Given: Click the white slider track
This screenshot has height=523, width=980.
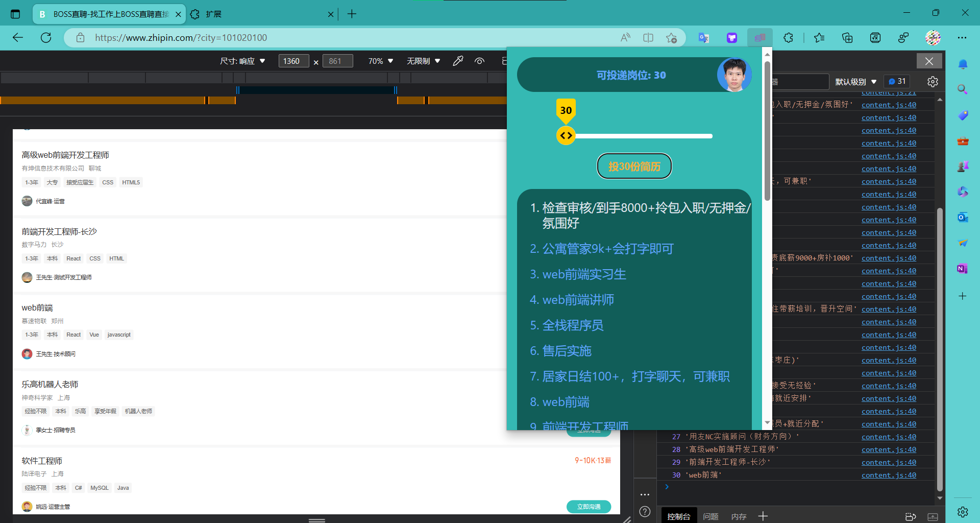Looking at the screenshot, I should pos(643,136).
